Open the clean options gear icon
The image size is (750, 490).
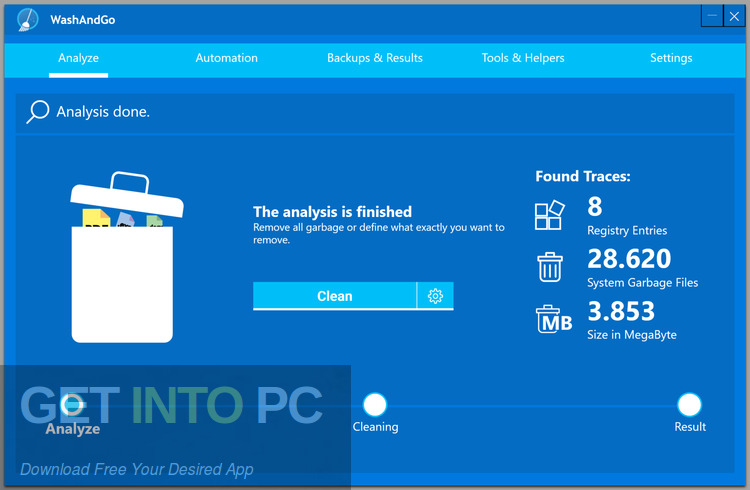(435, 296)
